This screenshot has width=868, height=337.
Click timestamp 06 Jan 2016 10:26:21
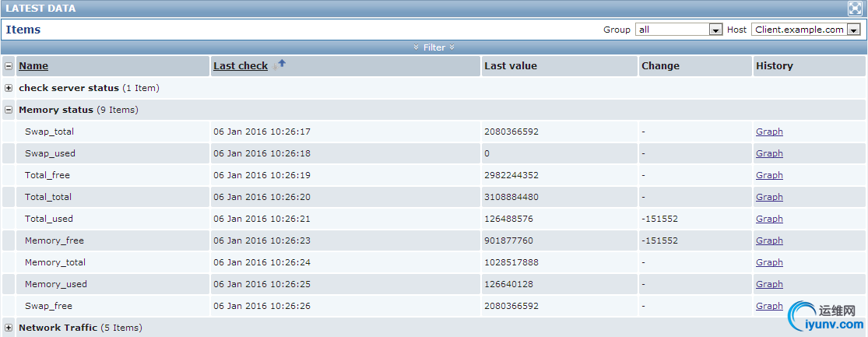262,219
